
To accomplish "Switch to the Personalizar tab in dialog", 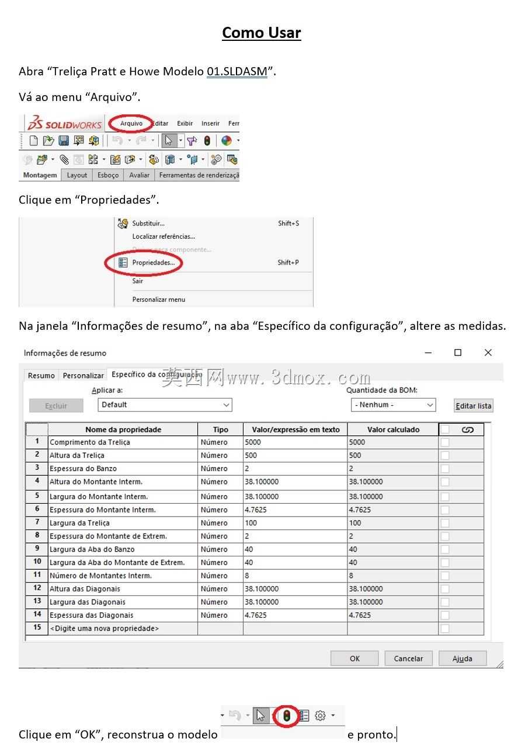I will 83,375.
